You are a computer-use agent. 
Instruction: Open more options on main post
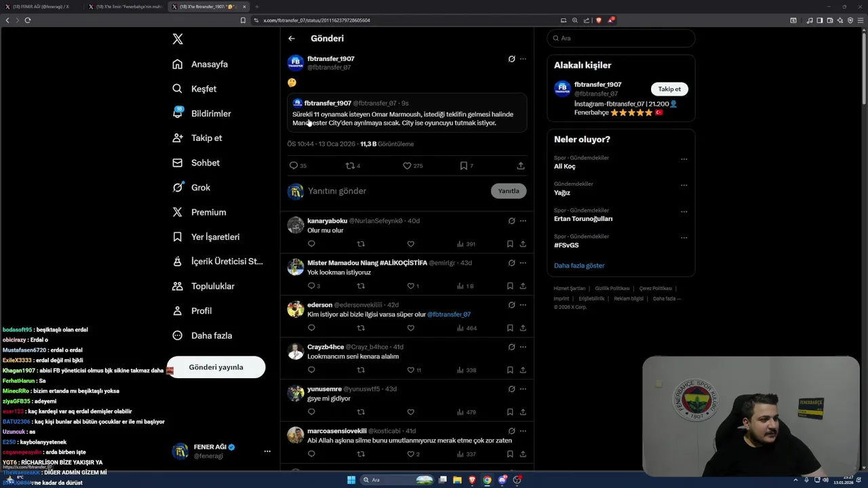(523, 59)
